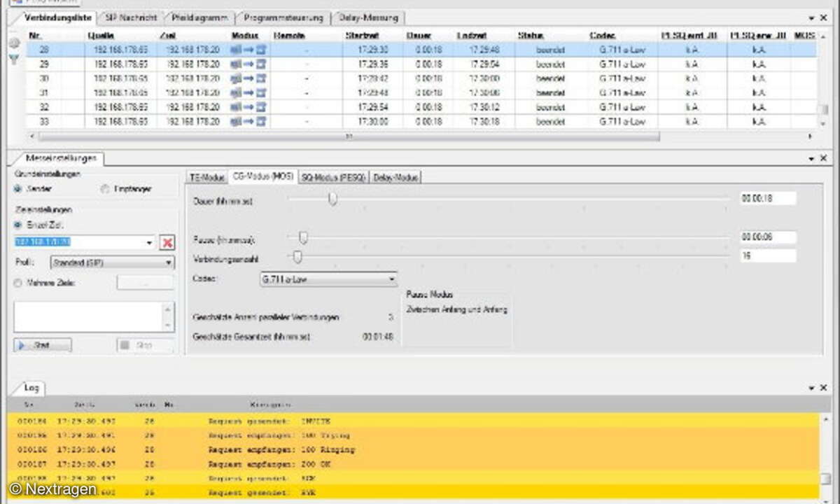Open the Programmsteuerung tab

[283, 17]
